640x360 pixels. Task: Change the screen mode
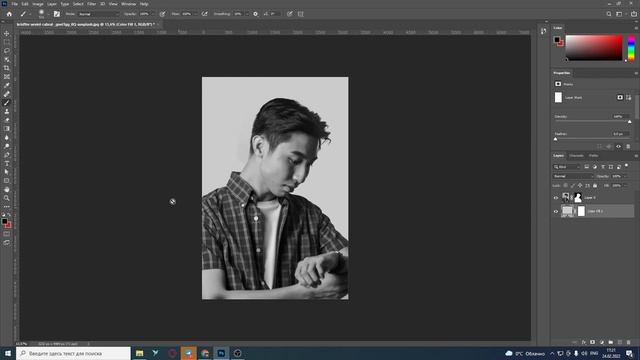click(x=7, y=242)
